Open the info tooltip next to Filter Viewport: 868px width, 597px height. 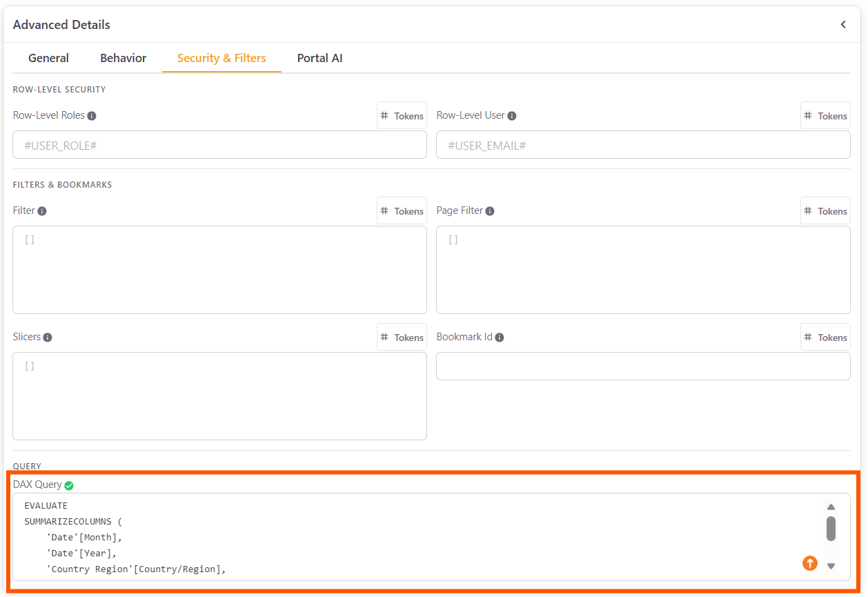point(41,211)
